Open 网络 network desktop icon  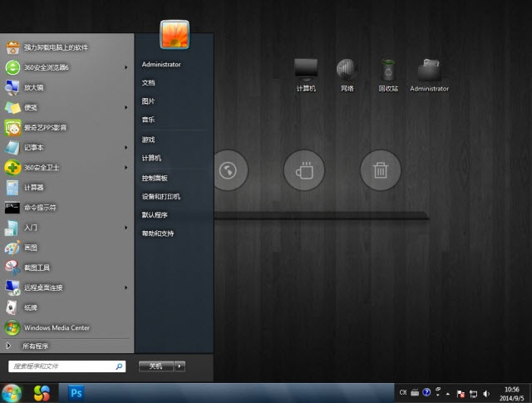pyautogui.click(x=346, y=74)
